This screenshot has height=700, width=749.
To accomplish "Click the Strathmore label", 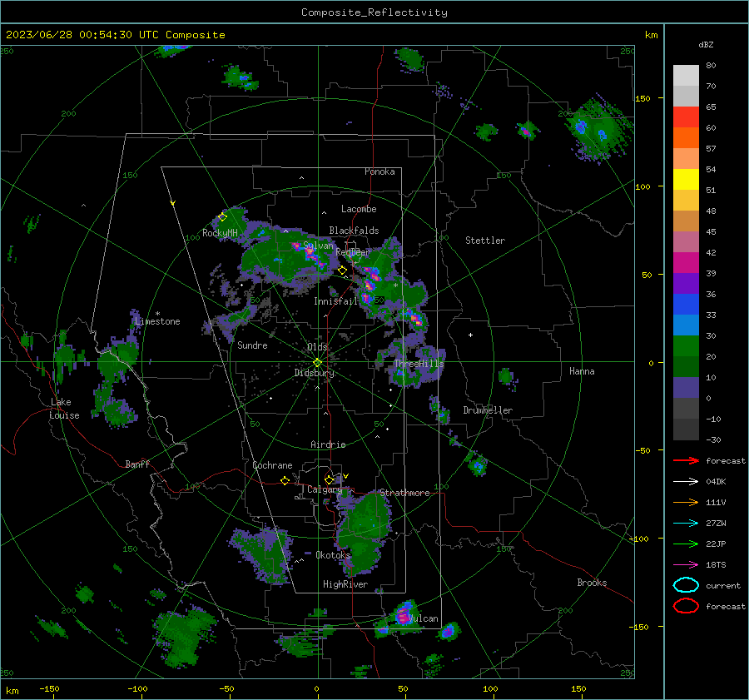I will point(404,493).
